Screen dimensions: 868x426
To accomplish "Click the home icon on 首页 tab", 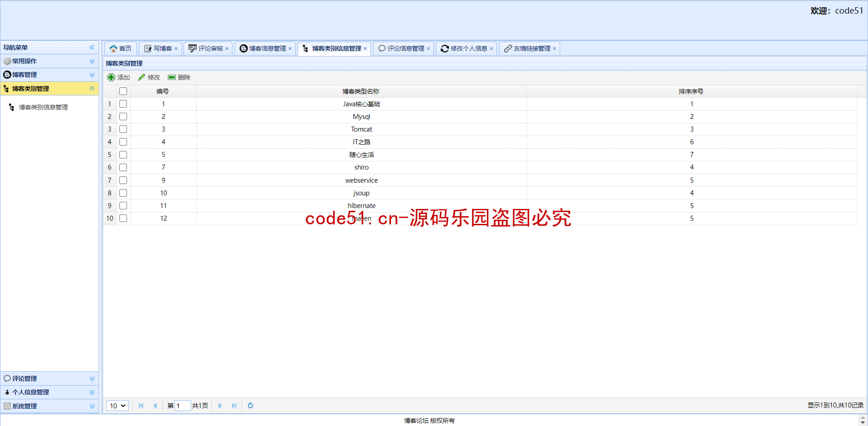I will click(x=113, y=48).
